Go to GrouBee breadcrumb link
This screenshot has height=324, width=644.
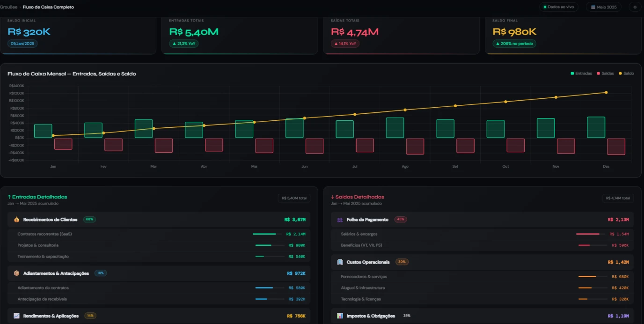click(8, 7)
